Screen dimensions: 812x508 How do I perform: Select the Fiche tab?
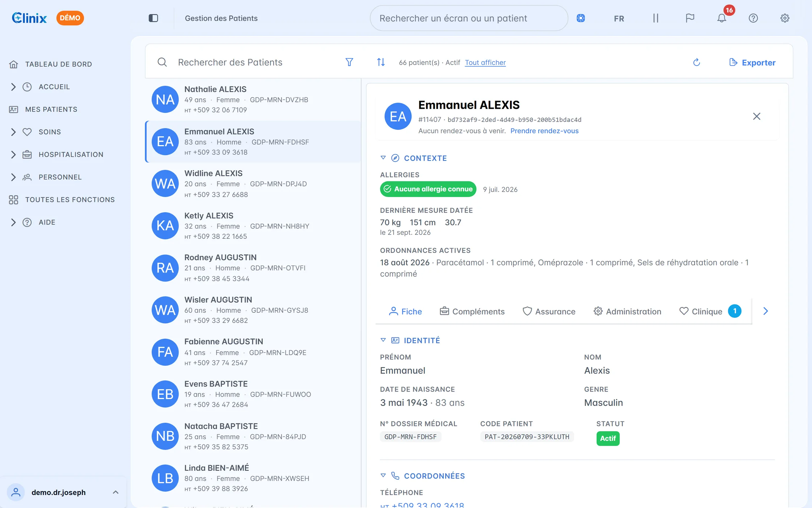click(x=405, y=311)
